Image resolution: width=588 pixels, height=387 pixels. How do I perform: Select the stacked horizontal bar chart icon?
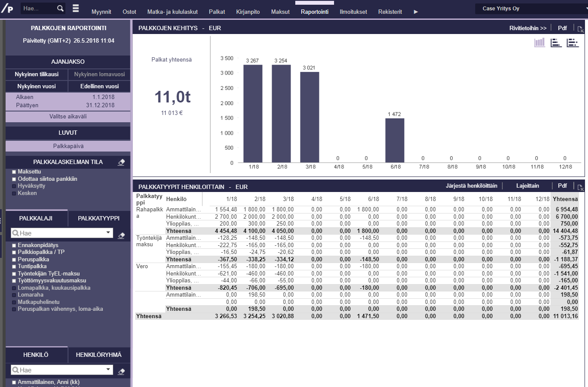(573, 43)
